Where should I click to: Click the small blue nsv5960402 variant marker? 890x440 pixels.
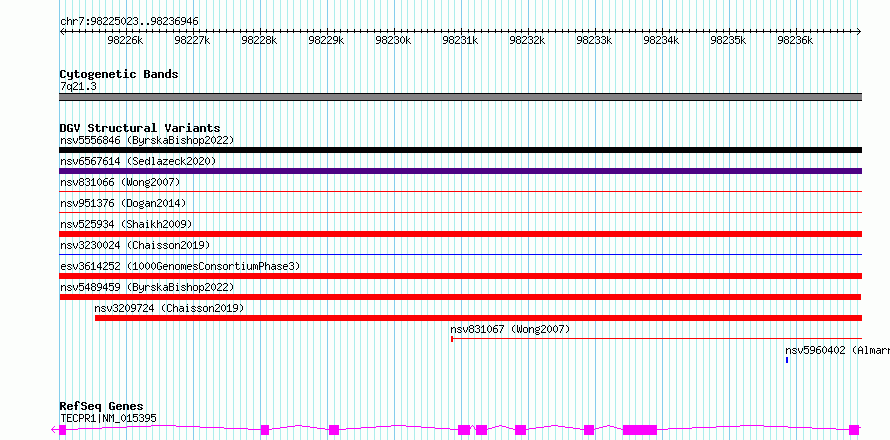[787, 360]
